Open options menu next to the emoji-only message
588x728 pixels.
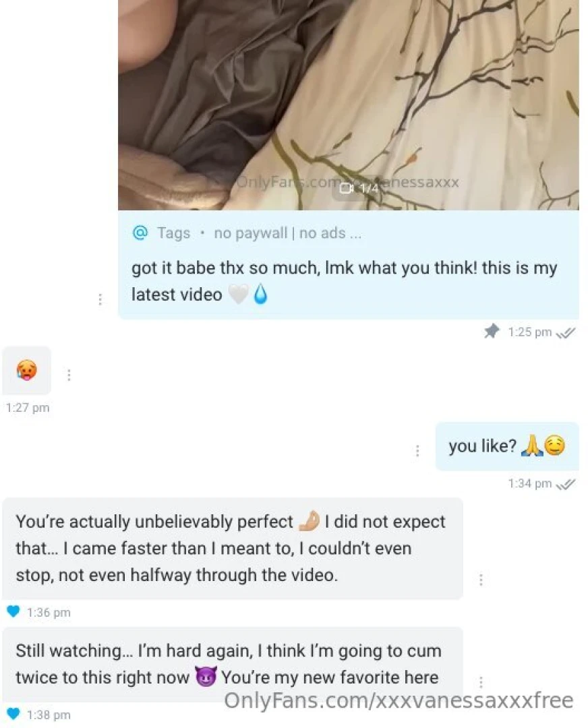[x=69, y=374]
